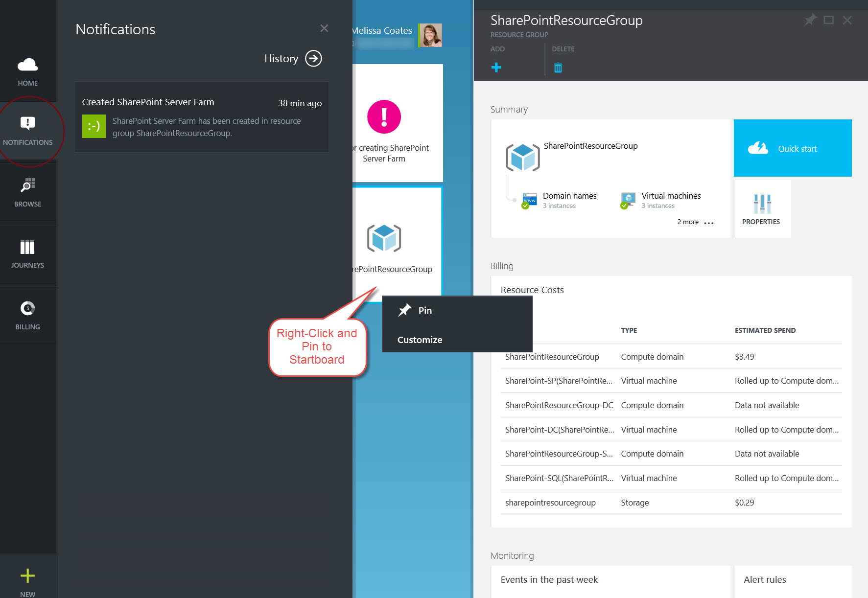Select the Created SharePoint Server Farm notification

coord(202,117)
